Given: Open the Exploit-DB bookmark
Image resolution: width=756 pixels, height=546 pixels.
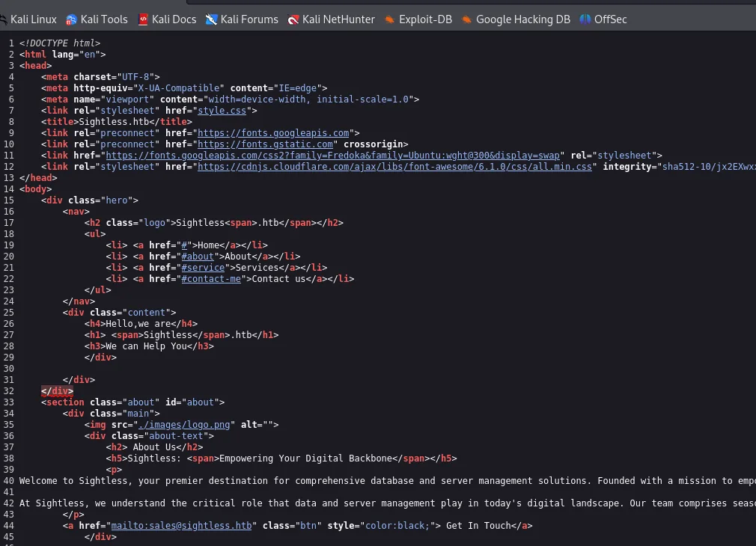Looking at the screenshot, I should coord(418,19).
